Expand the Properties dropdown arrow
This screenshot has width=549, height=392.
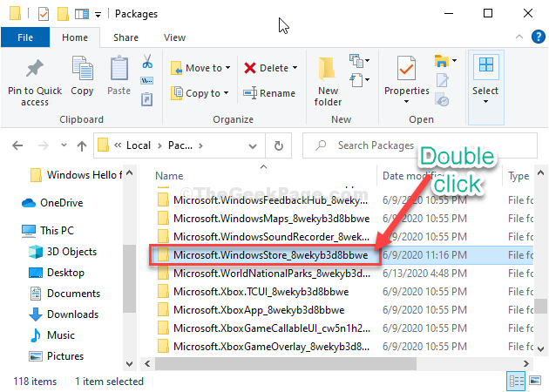(x=406, y=102)
